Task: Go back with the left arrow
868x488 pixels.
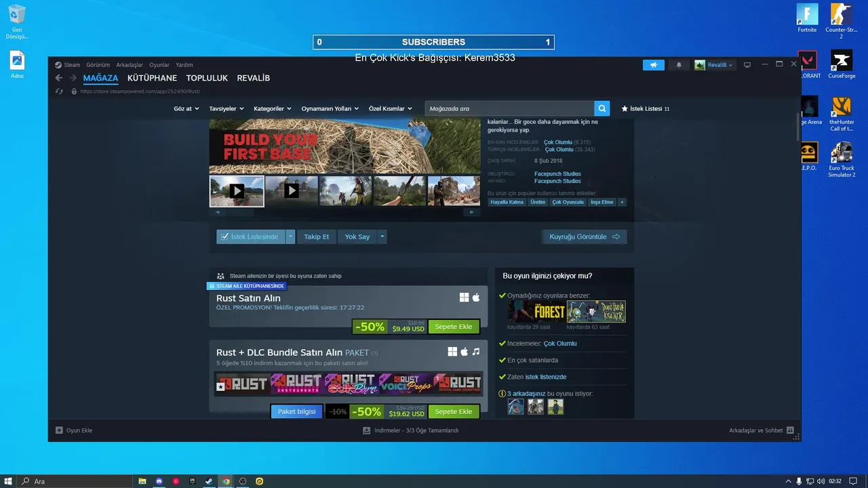Action: [x=59, y=78]
